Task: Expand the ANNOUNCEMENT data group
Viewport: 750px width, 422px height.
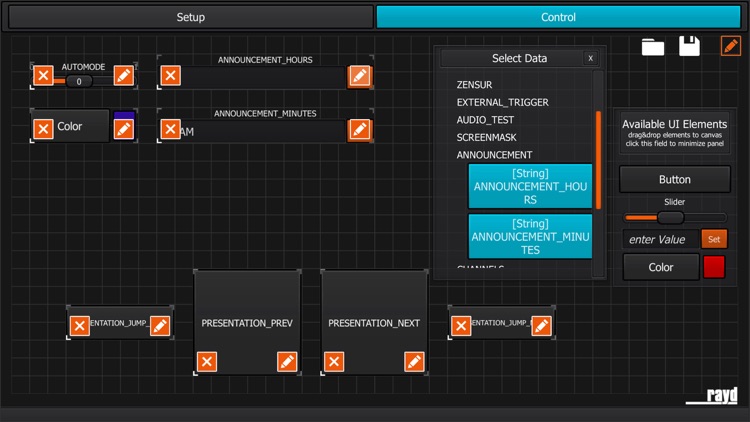Action: pos(494,155)
